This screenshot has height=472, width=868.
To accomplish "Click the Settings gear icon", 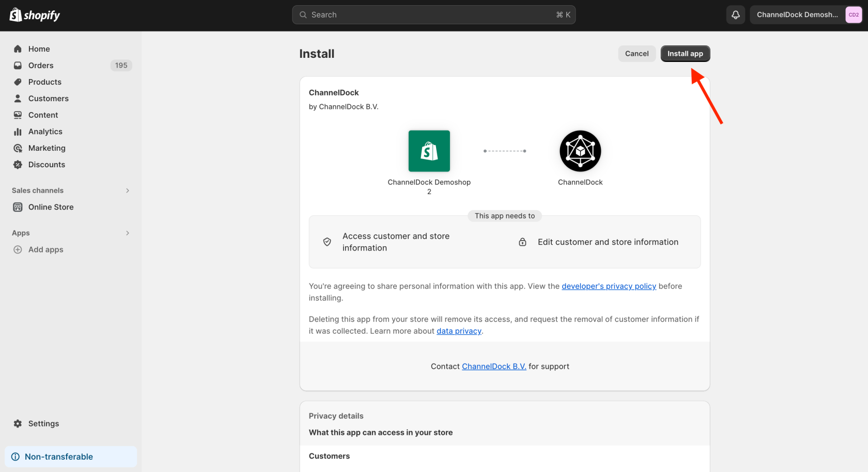I will 18,423.
